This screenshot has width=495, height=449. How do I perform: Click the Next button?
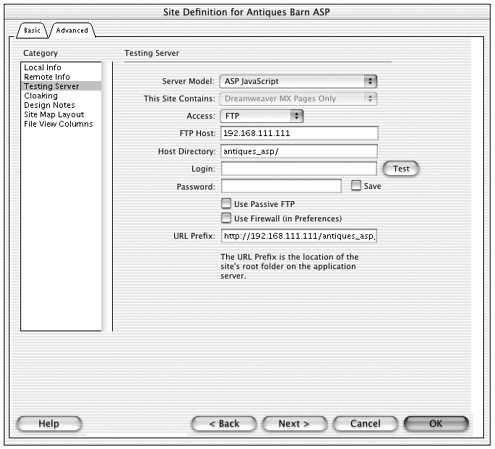[294, 424]
